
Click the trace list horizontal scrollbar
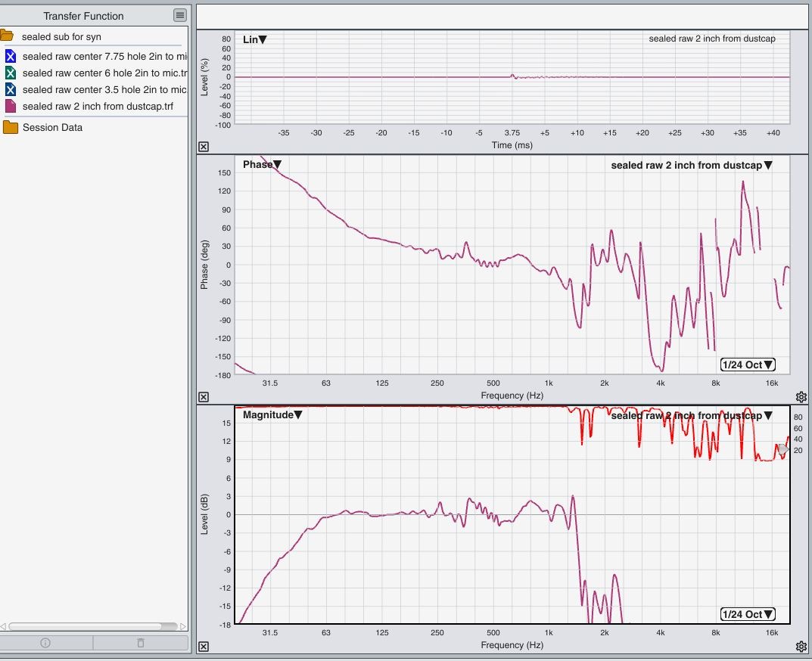click(93, 626)
